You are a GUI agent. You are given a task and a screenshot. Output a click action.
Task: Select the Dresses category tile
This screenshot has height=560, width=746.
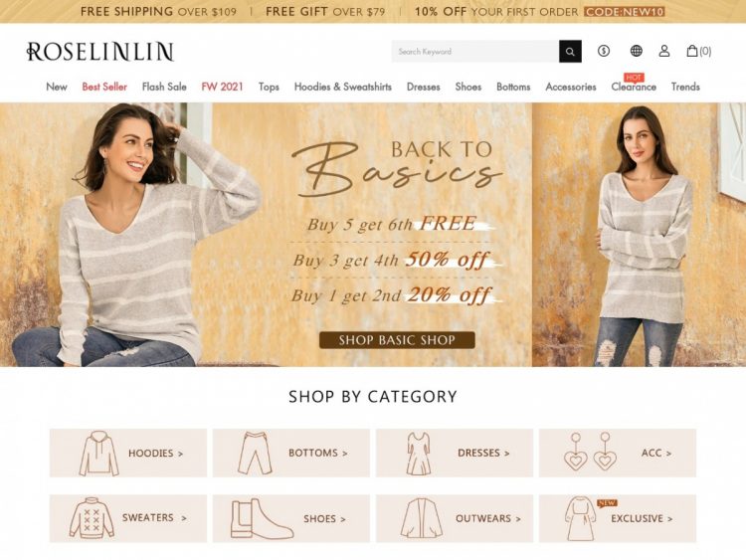(x=455, y=453)
